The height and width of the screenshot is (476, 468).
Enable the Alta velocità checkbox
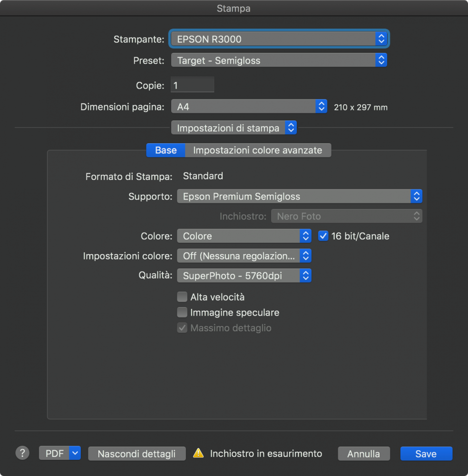coord(182,297)
